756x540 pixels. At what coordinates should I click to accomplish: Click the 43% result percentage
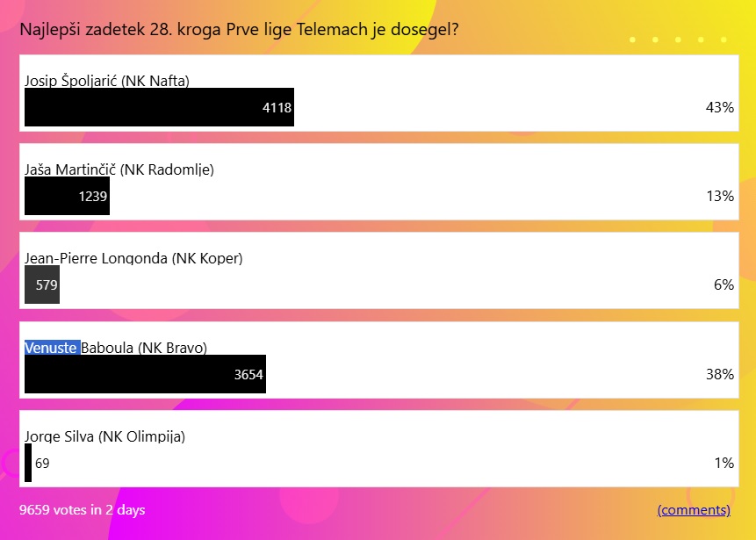(x=719, y=108)
